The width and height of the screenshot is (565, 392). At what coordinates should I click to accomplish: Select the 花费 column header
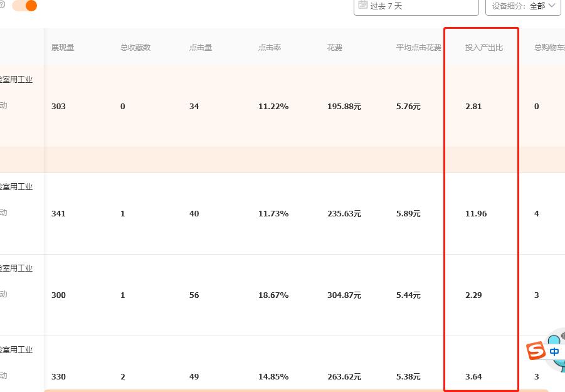pyautogui.click(x=334, y=46)
